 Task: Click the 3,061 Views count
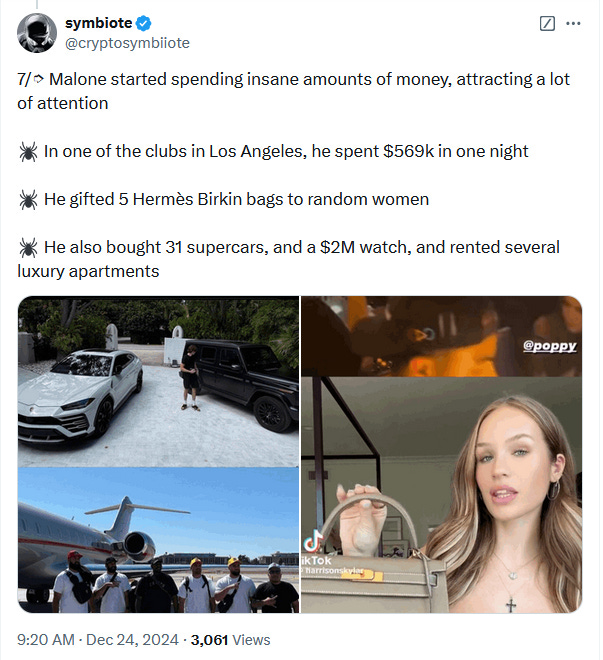(x=230, y=640)
